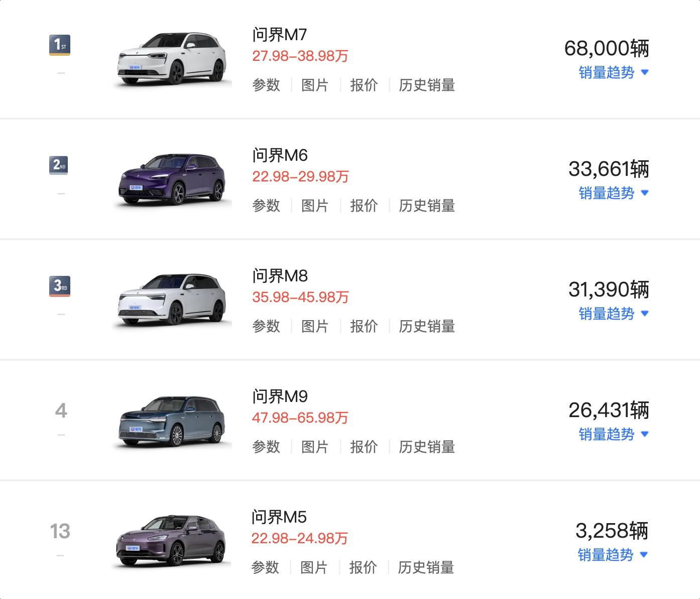Expand 销量趋势 dropdown for 问界M6

pyautogui.click(x=614, y=193)
